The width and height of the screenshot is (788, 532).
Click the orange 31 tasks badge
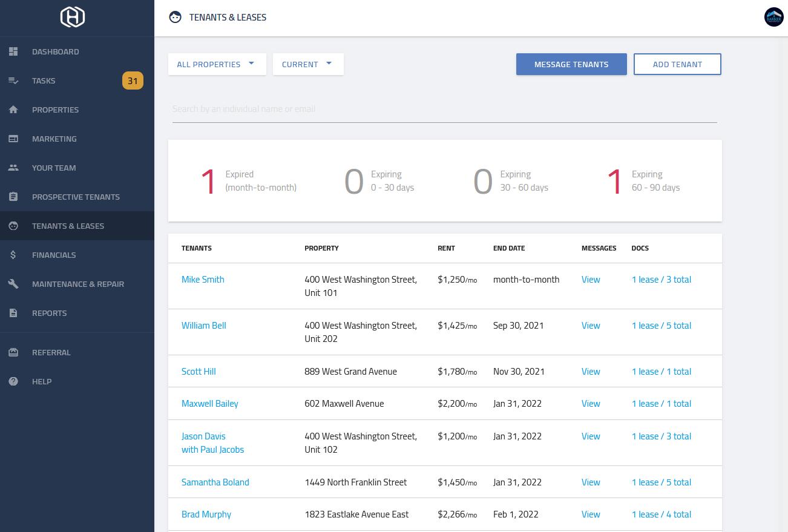pos(133,80)
